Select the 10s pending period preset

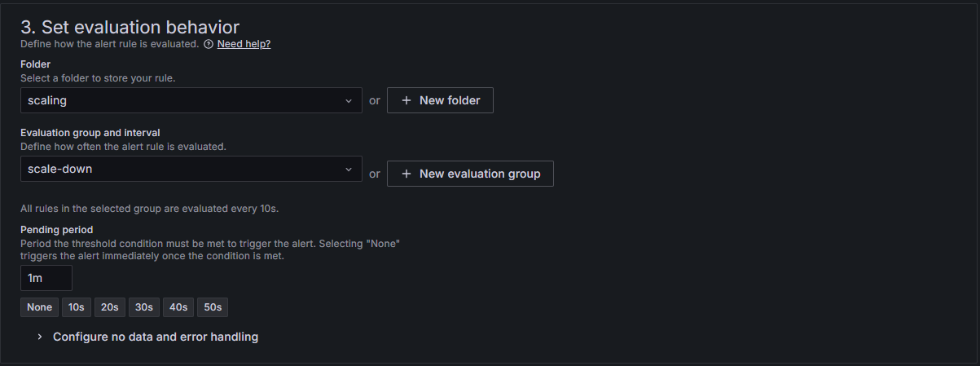(x=77, y=307)
